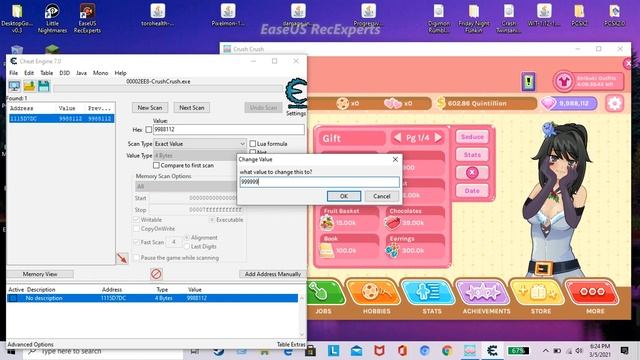Viewport: 640px width, 360px height.
Task: Buy Book gift
Action: [x=350, y=247]
